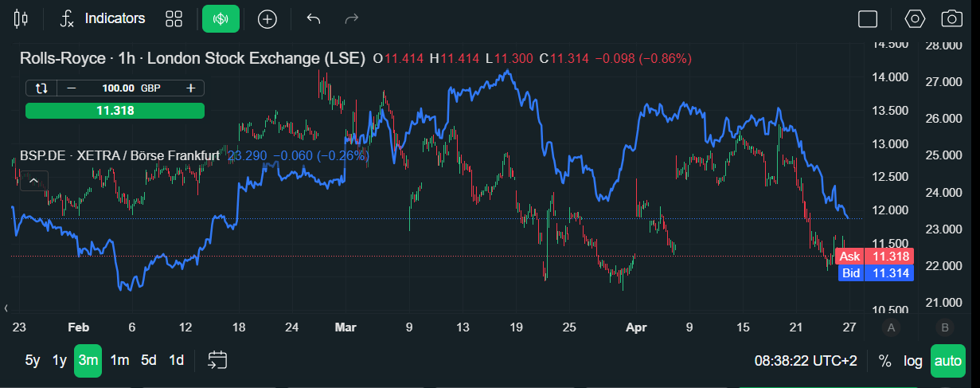
Task: Toggle the green trading panel button
Action: click(x=221, y=18)
